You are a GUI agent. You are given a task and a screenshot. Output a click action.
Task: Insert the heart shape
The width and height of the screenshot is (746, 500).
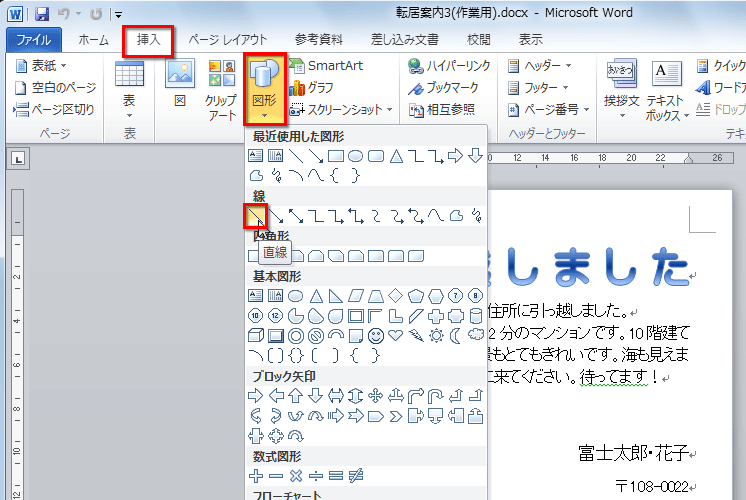click(x=396, y=336)
